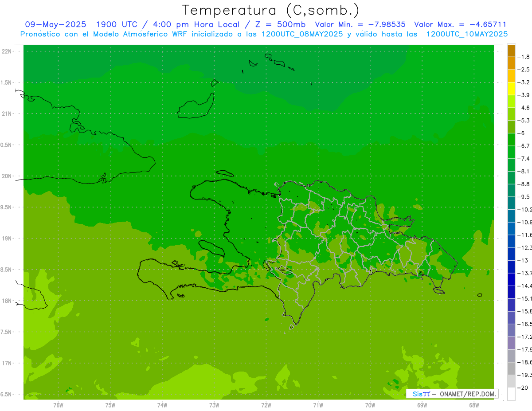This screenshot has height=411, width=532.
Task: Click the '-1.8' color scale label
Action: point(524,57)
